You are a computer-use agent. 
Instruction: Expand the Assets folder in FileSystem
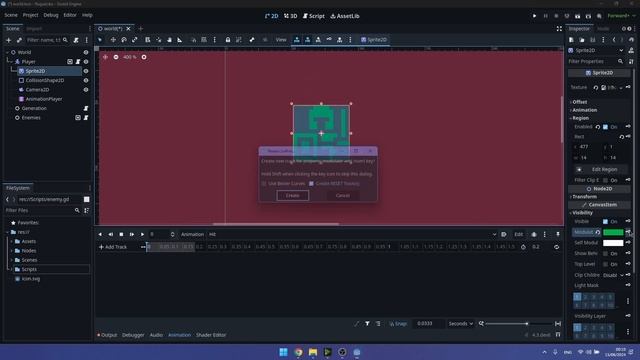coord(11,242)
